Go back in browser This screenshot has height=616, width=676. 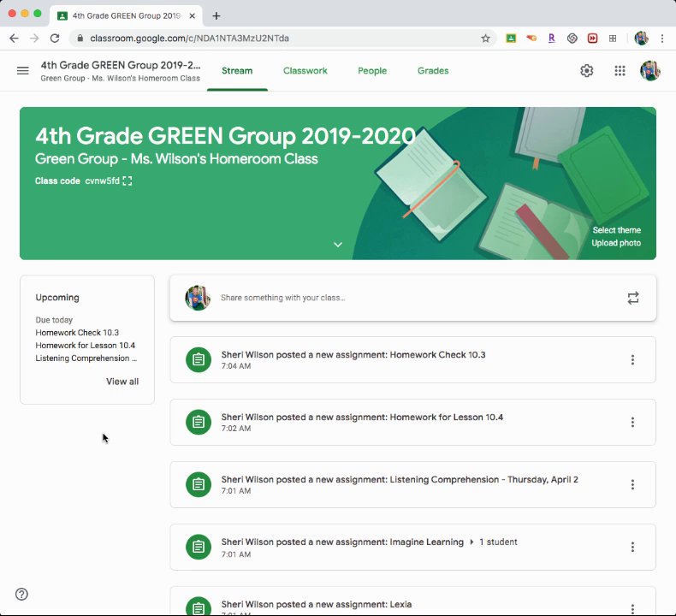pyautogui.click(x=14, y=38)
